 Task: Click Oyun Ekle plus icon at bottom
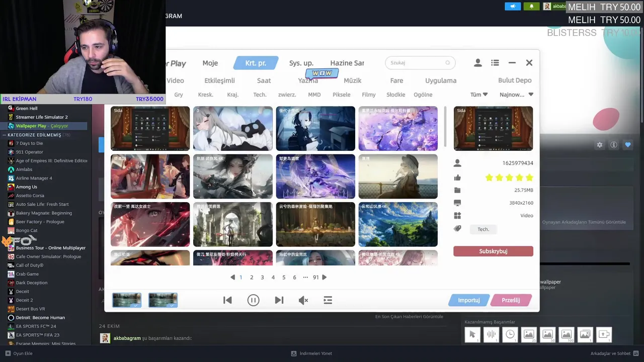pyautogui.click(x=8, y=353)
